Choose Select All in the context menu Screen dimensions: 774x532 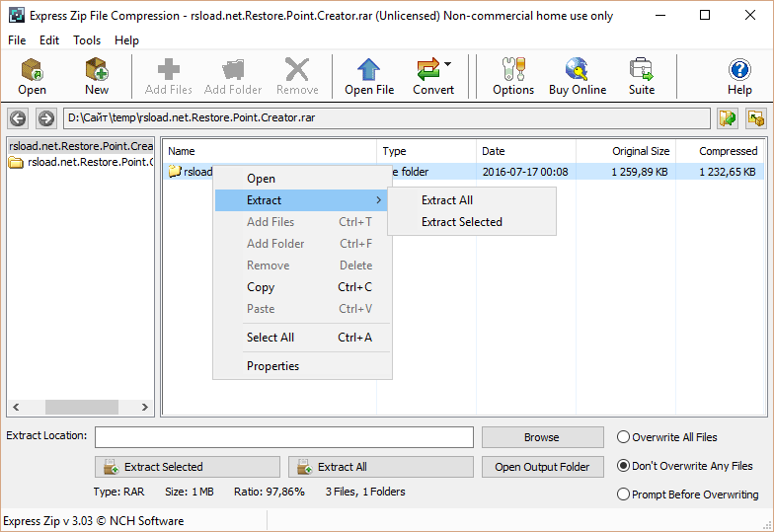tap(302, 338)
